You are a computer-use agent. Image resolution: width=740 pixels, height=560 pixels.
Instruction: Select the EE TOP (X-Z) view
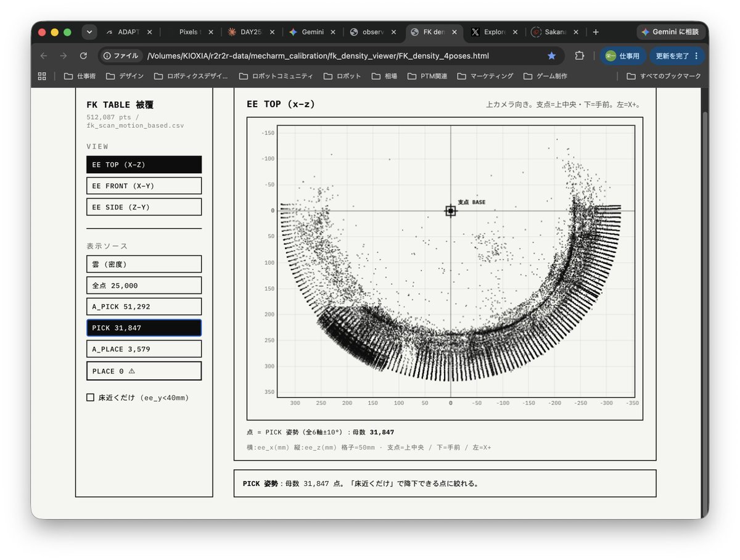point(144,165)
